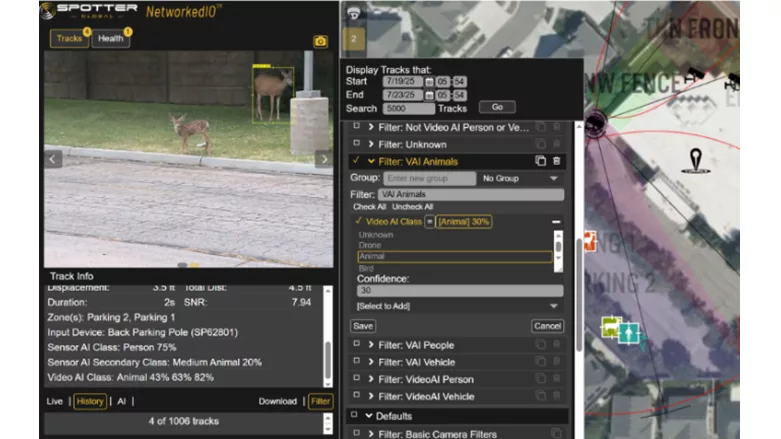
Task: Switch to AI view
Action: (x=121, y=401)
